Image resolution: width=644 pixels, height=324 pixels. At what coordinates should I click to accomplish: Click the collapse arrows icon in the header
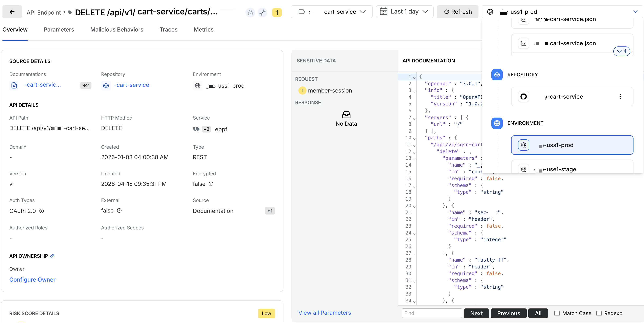(x=262, y=12)
